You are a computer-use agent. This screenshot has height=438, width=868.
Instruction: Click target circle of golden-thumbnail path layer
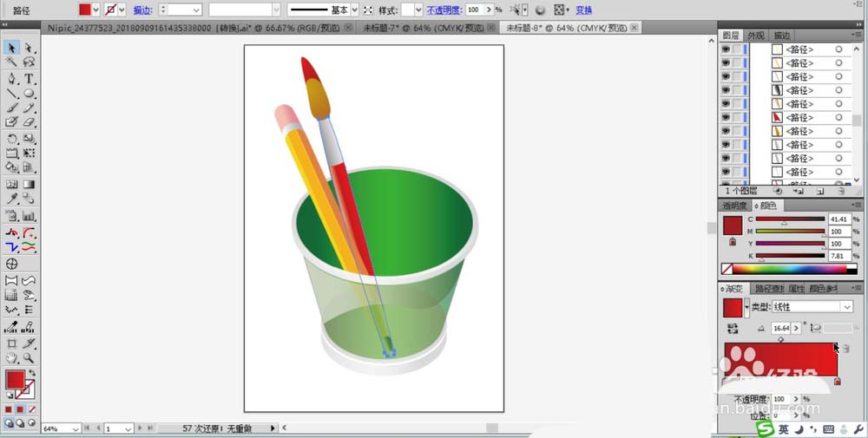click(x=838, y=131)
